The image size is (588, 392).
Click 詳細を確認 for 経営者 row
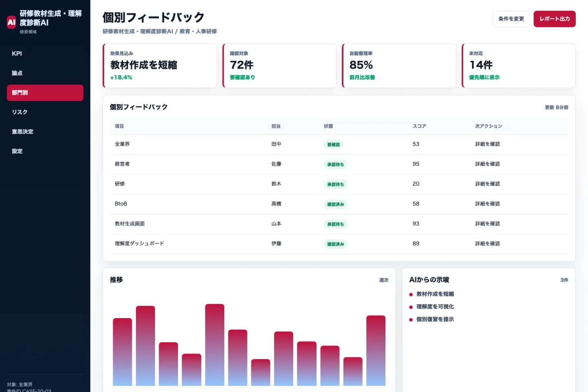click(488, 164)
